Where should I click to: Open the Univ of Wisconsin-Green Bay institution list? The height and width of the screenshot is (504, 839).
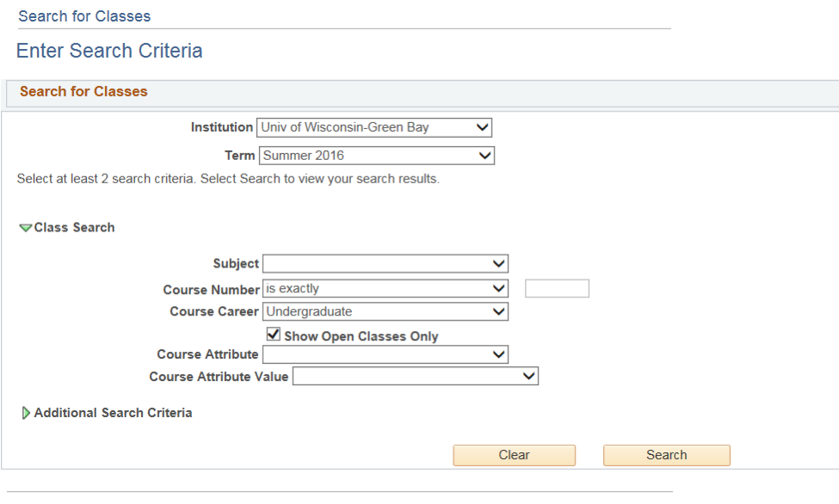click(374, 127)
